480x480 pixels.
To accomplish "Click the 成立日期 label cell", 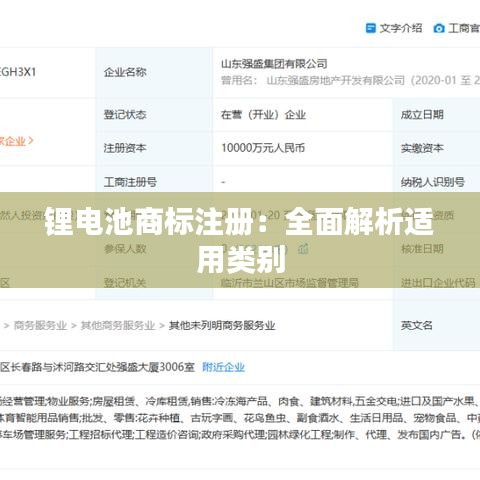I will point(437,115).
